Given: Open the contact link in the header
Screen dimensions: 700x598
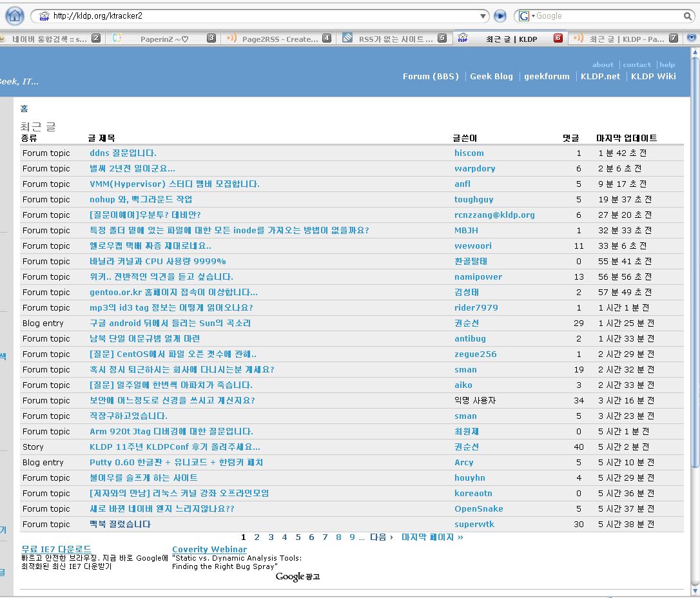Looking at the screenshot, I should 637,64.
